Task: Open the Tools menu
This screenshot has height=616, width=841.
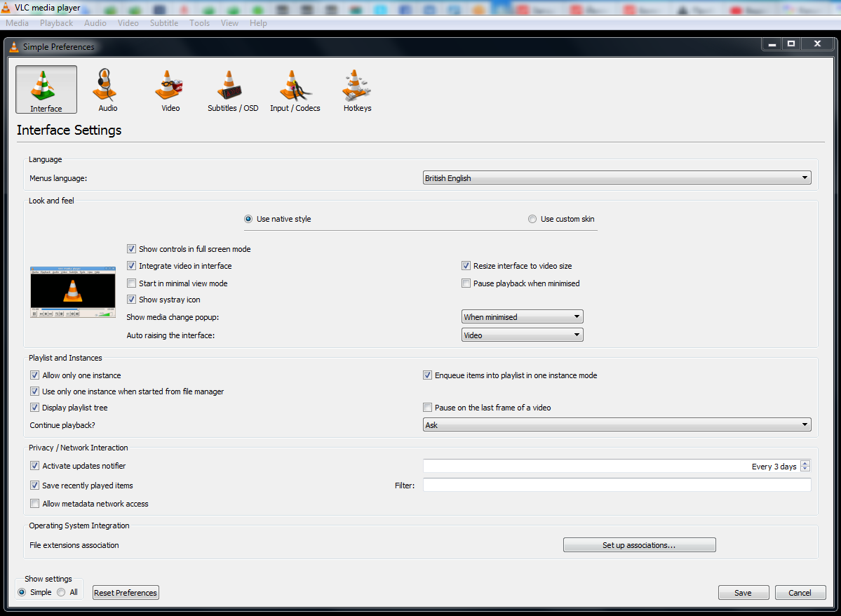Action: (199, 23)
